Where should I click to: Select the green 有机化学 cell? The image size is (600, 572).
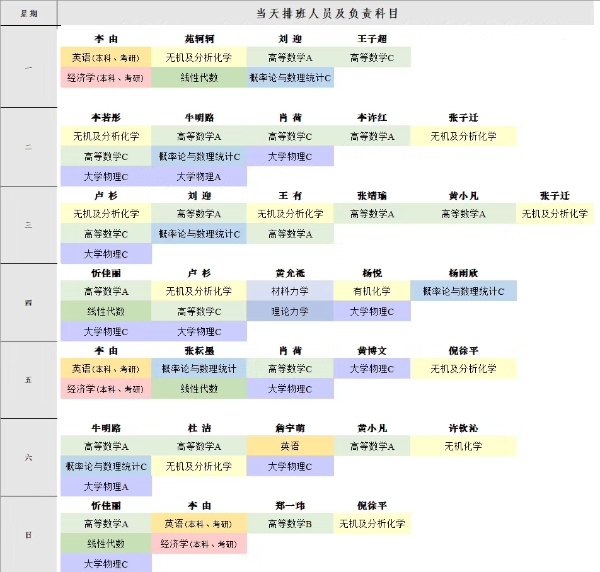372,291
